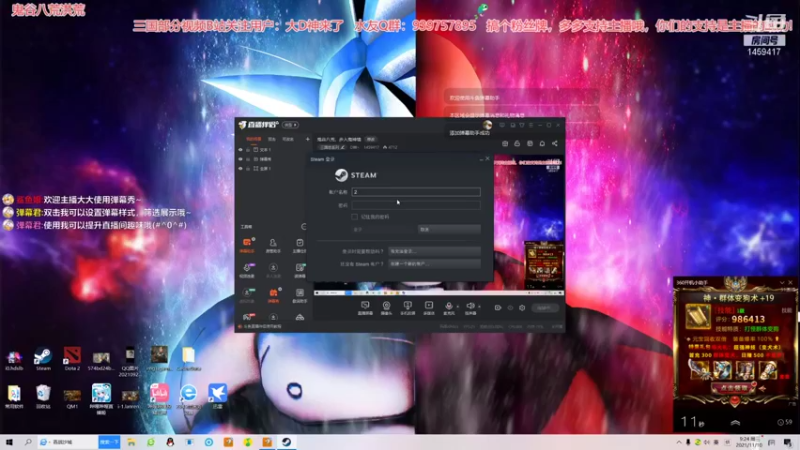Toggle lock icon on 全屏1 source
Image resolution: width=800 pixels, height=450 pixels.
point(248,168)
